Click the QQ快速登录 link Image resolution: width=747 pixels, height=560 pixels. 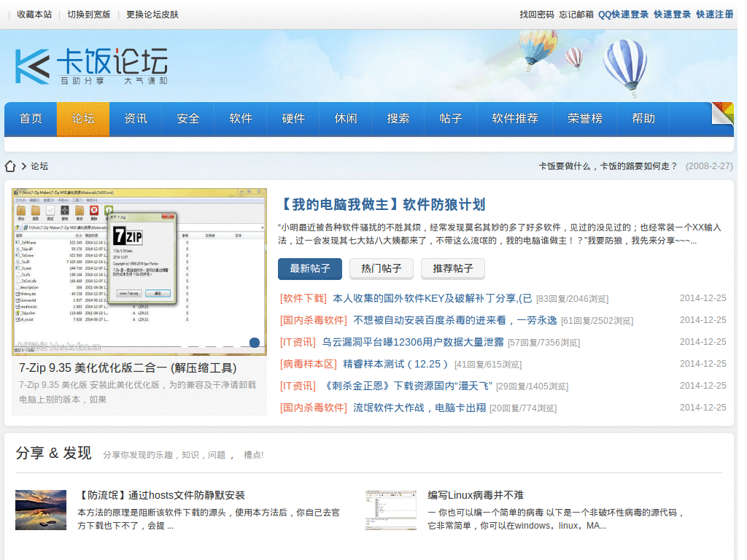pyautogui.click(x=623, y=15)
